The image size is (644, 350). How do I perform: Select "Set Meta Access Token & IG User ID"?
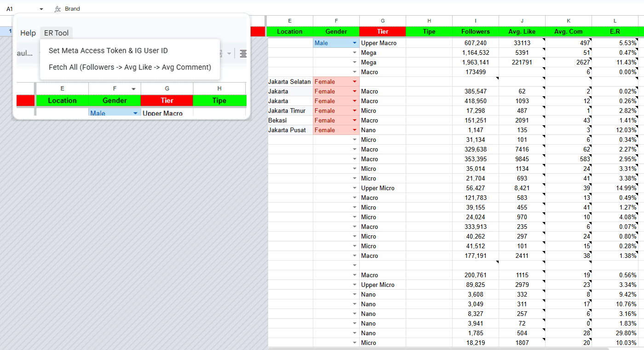click(x=108, y=51)
